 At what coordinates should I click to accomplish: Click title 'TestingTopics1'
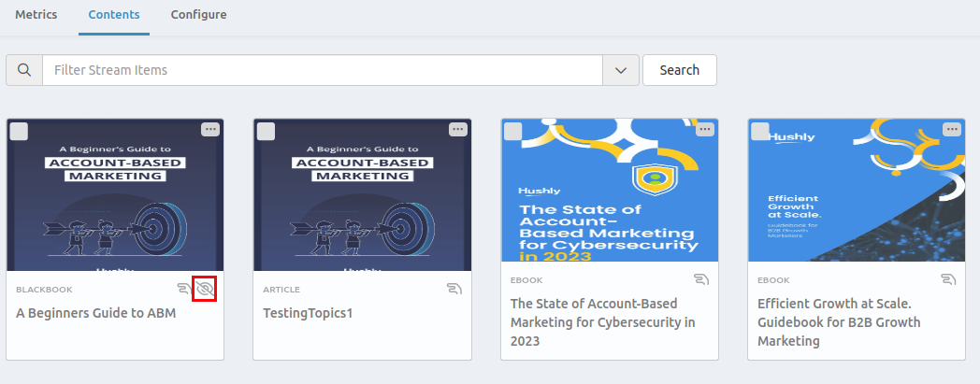(309, 313)
